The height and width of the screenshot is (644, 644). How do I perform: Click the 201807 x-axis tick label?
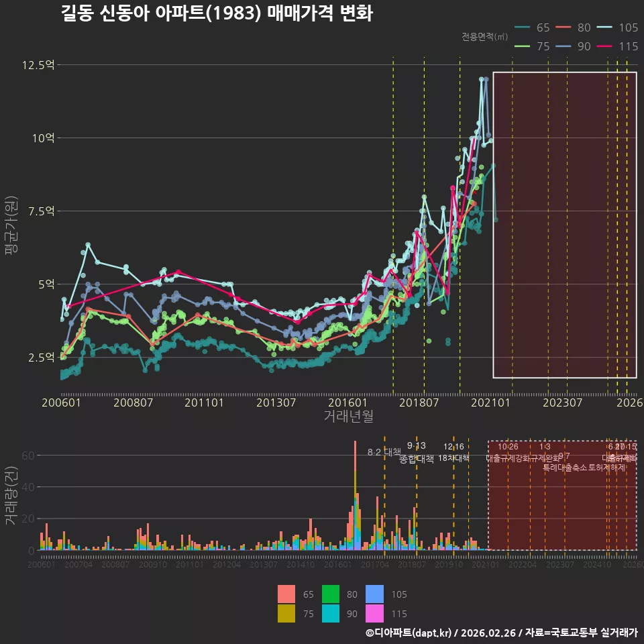click(419, 402)
